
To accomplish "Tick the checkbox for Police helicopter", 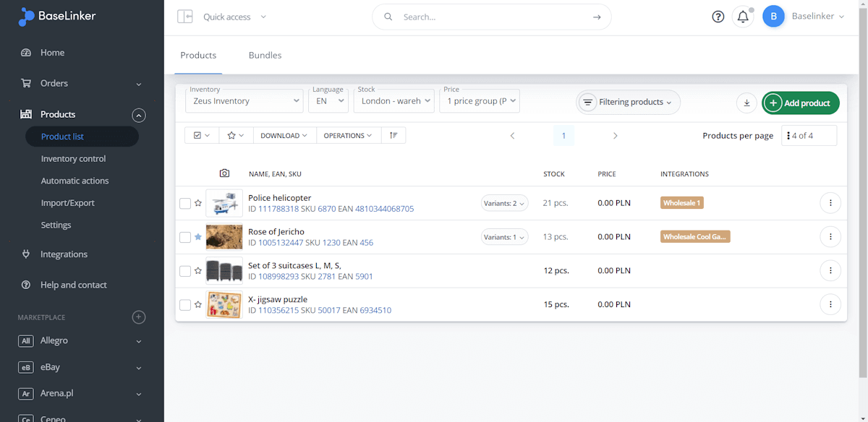I will pyautogui.click(x=185, y=204).
